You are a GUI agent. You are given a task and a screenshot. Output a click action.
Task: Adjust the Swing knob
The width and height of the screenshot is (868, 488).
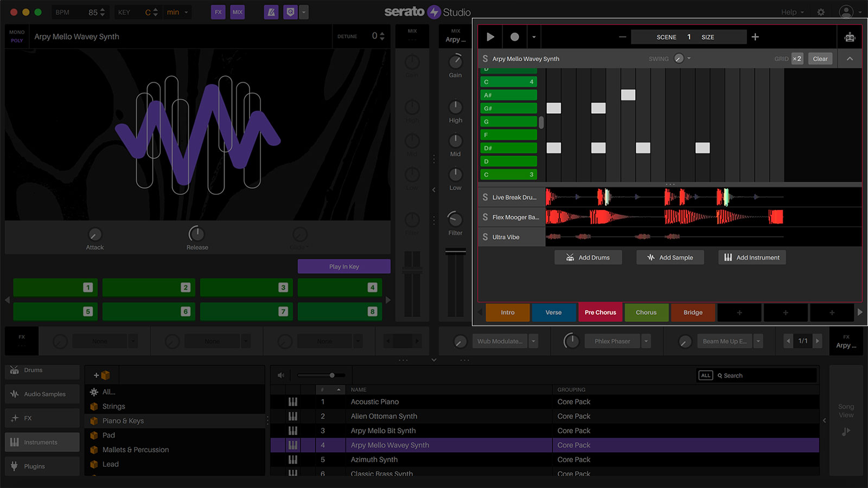(679, 59)
